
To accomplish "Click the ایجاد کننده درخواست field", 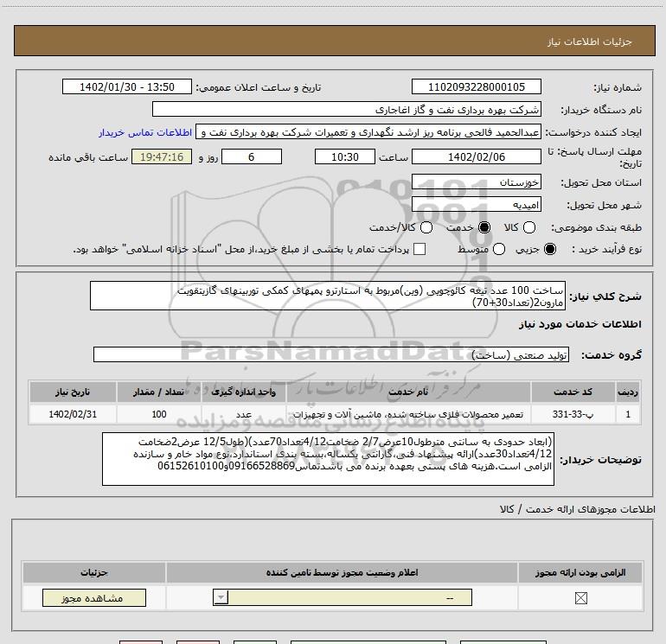I will click(x=368, y=132).
